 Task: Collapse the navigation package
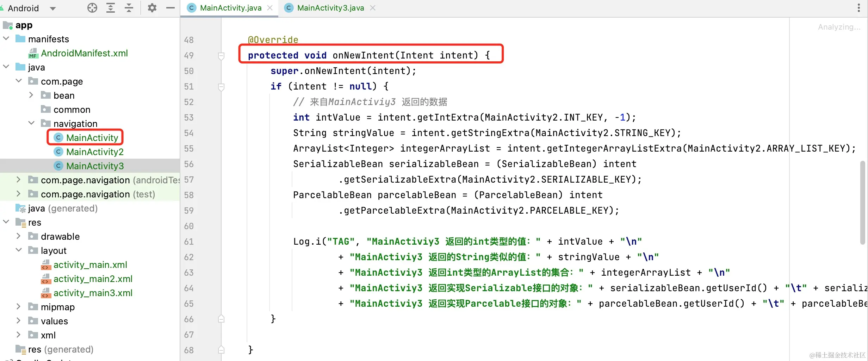pos(31,123)
